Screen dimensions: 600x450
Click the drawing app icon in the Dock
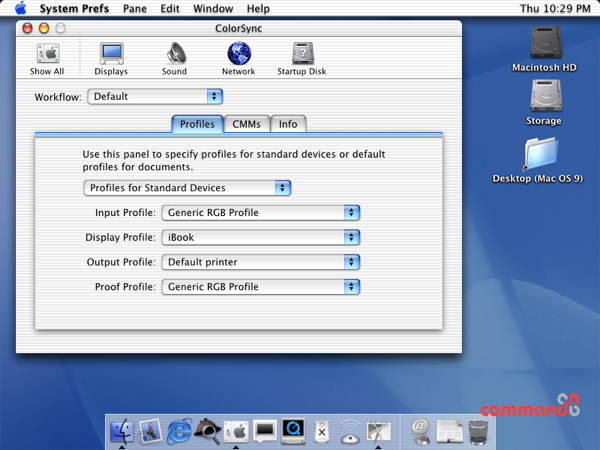[378, 432]
